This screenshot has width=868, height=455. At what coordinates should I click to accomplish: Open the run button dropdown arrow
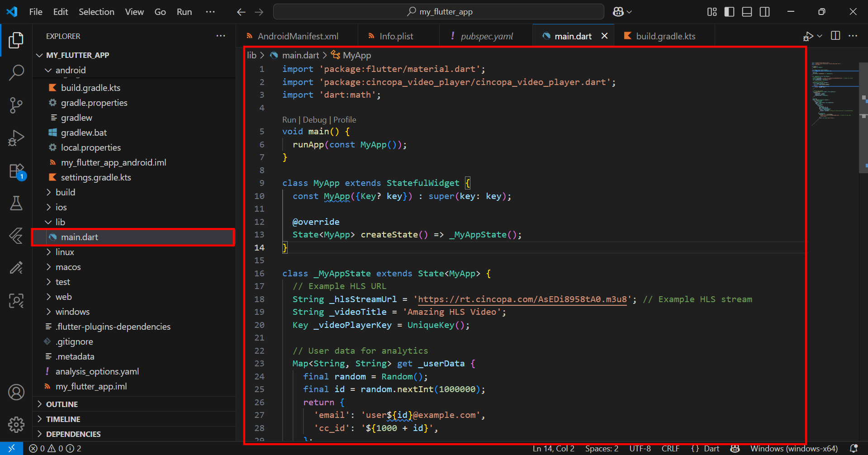820,36
